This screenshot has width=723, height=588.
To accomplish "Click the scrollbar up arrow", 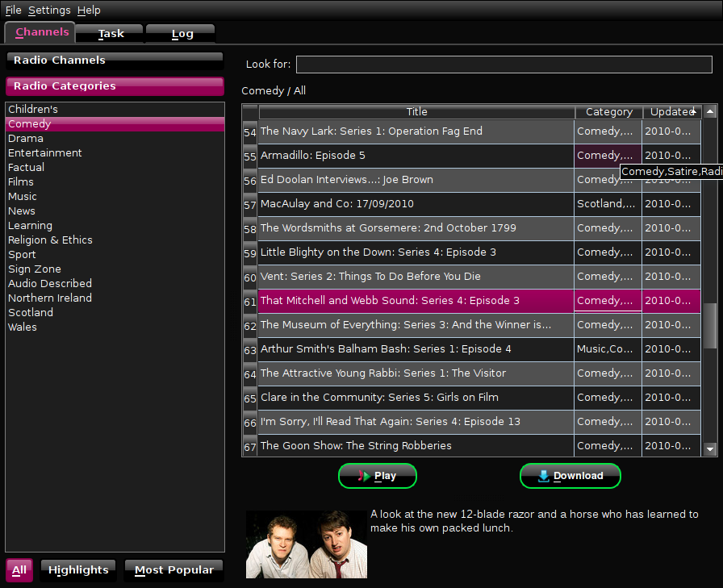I will [710, 111].
